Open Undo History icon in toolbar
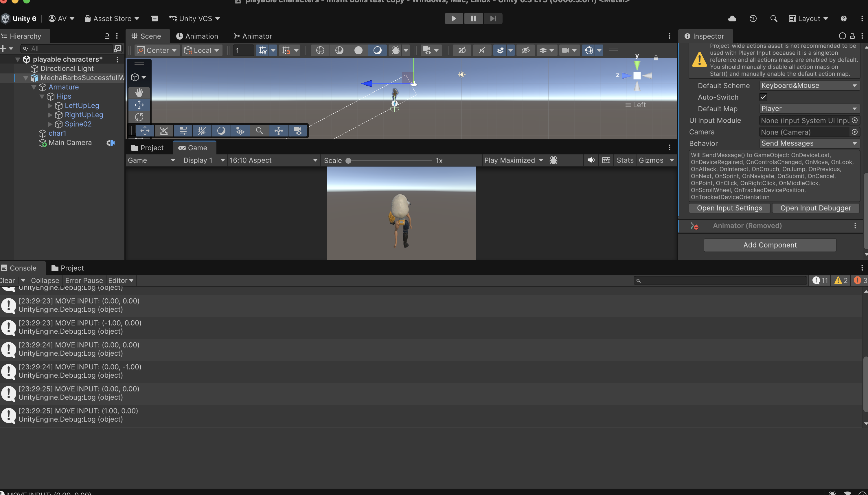Screen dimensions: 868x495 pyautogui.click(x=753, y=19)
